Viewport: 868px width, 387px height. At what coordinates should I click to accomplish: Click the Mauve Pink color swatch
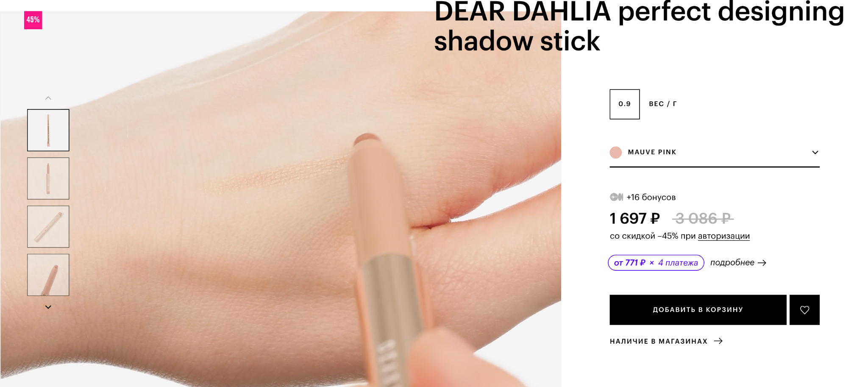(616, 153)
